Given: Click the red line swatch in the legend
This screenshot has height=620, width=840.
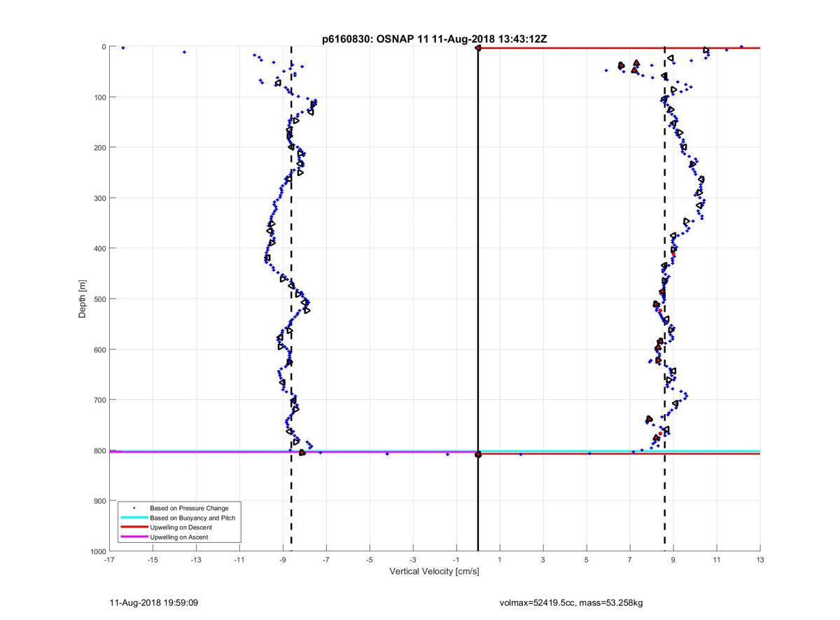Looking at the screenshot, I should click(x=134, y=528).
